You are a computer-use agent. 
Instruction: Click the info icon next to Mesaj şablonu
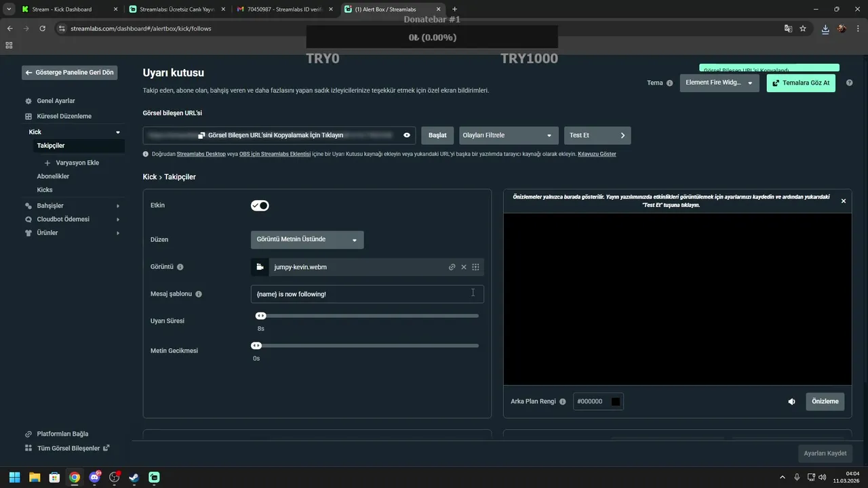tap(199, 294)
